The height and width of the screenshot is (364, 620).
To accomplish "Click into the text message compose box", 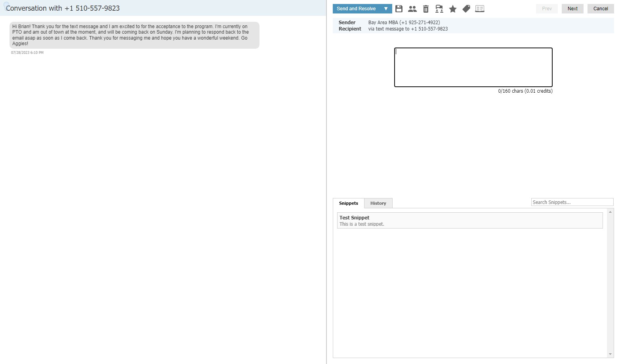I will (x=473, y=67).
